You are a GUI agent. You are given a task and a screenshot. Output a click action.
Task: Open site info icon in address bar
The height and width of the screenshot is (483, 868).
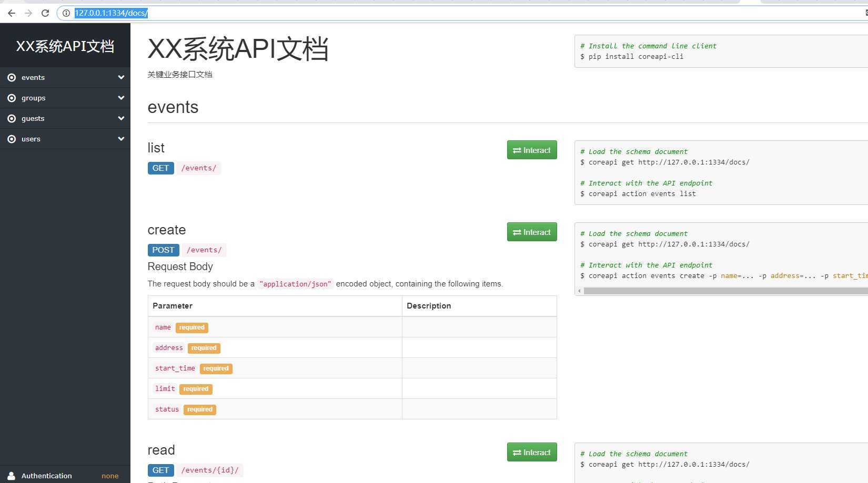coord(66,13)
